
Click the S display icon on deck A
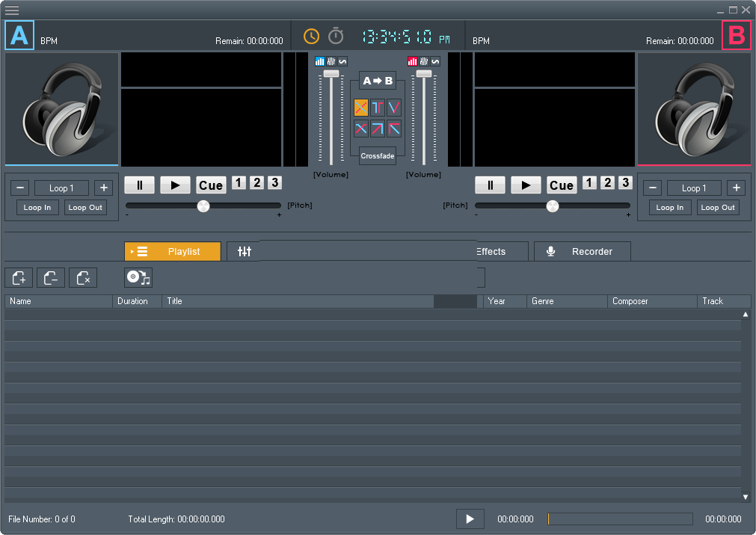(342, 62)
